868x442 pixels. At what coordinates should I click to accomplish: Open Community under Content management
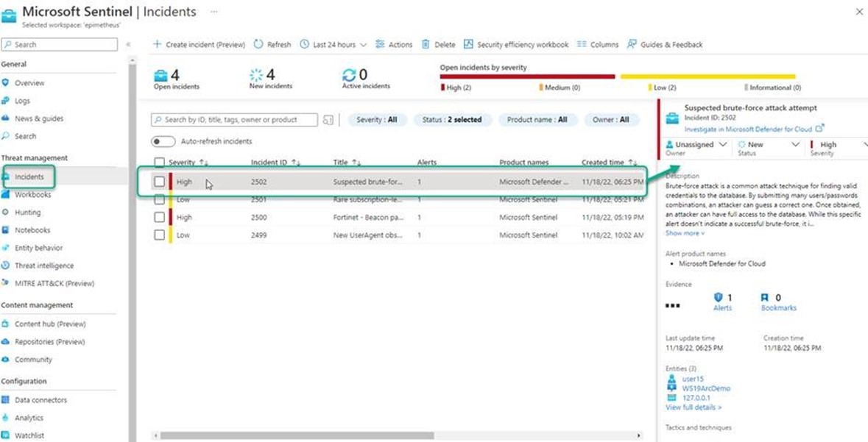[x=36, y=359]
